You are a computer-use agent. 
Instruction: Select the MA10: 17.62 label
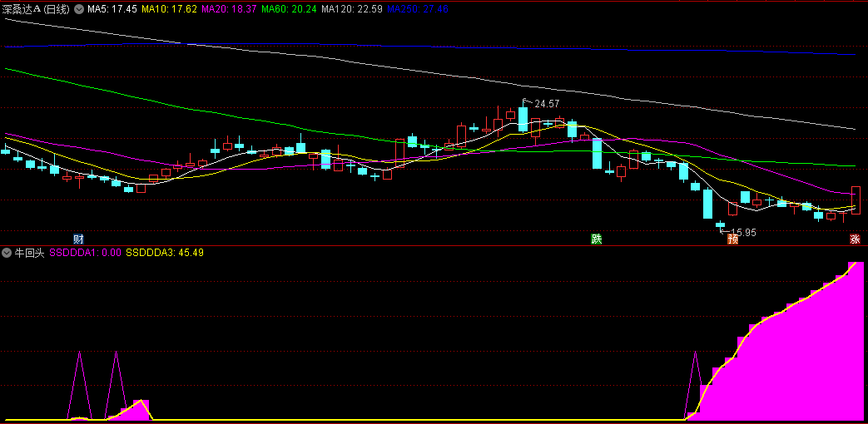[170, 9]
